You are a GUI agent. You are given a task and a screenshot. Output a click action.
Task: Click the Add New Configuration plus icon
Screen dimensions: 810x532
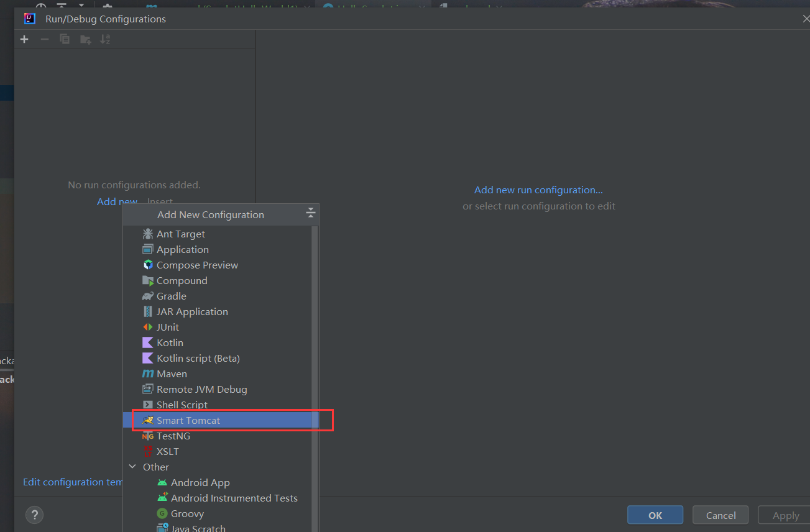click(x=24, y=39)
